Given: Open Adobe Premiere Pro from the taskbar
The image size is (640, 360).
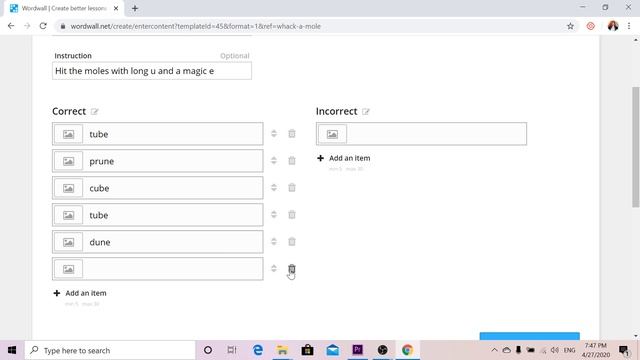Looking at the screenshot, I should coord(358,350).
